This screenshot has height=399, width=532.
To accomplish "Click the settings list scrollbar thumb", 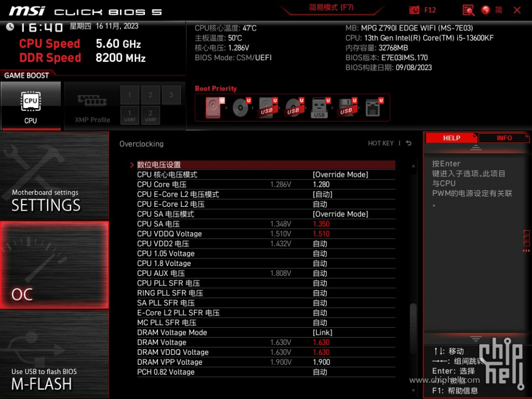I will [413, 328].
